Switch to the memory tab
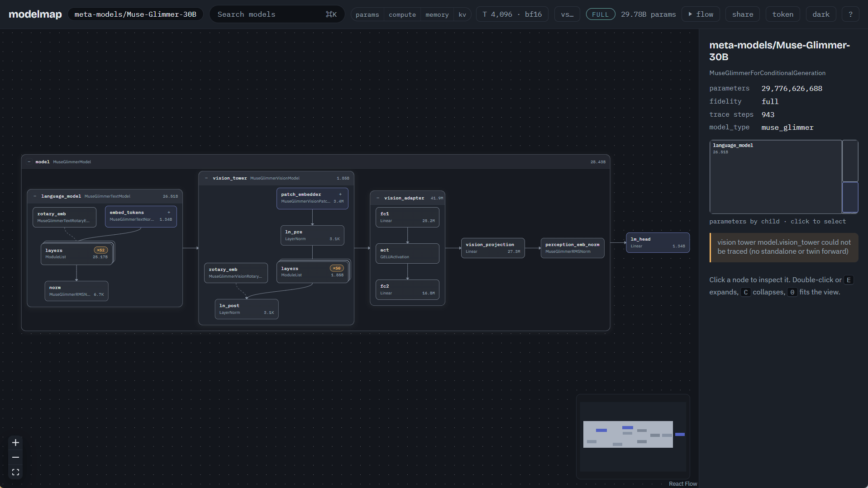The height and width of the screenshot is (488, 868). (x=437, y=14)
